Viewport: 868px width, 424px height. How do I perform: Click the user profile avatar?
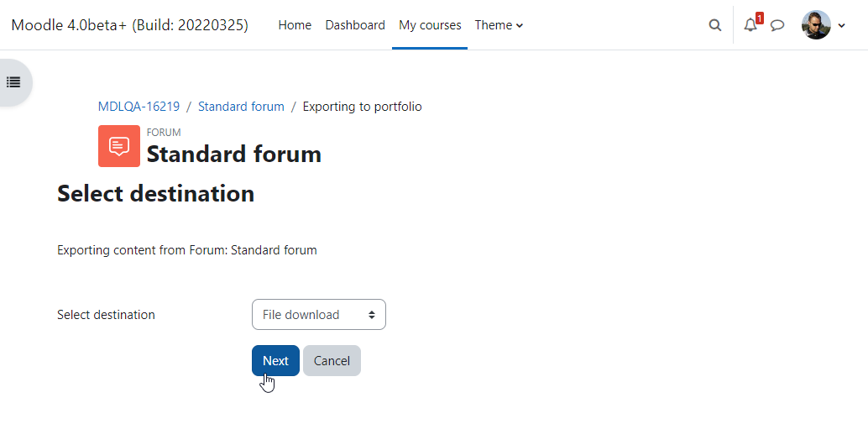click(x=816, y=25)
